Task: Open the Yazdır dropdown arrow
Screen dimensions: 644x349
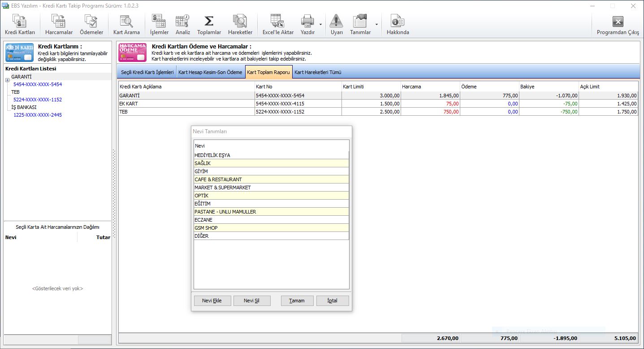Action: pyautogui.click(x=320, y=24)
